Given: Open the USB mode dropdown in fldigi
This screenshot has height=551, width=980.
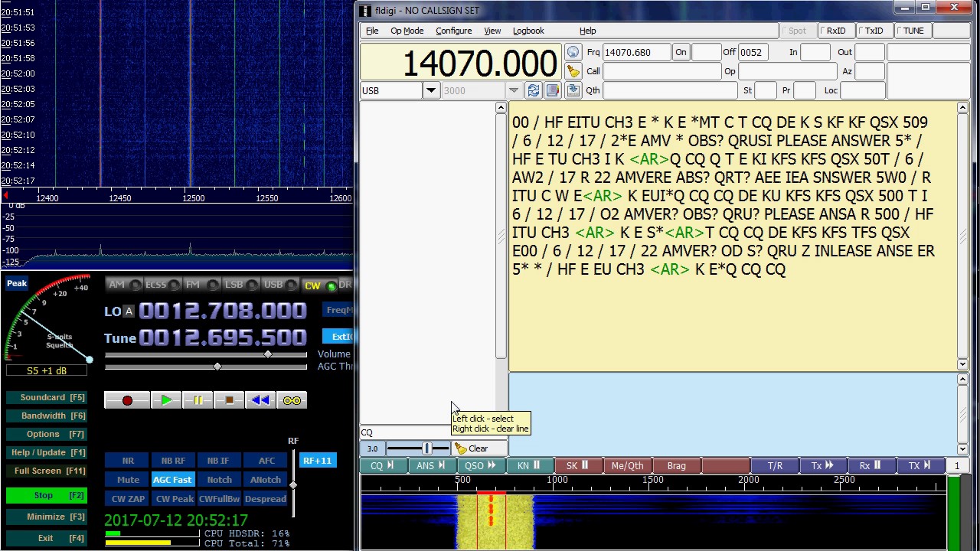Looking at the screenshot, I should pos(431,90).
